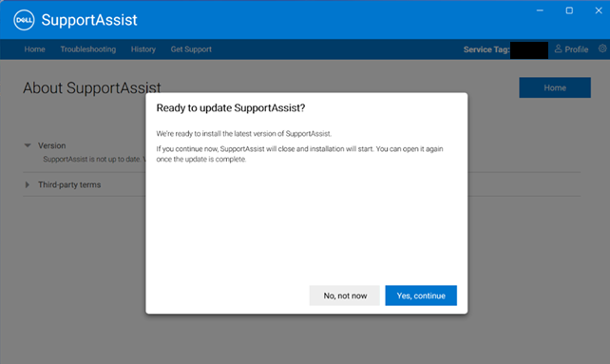Click the SupportAssist title text in header
The height and width of the screenshot is (364, 610).
tap(89, 20)
